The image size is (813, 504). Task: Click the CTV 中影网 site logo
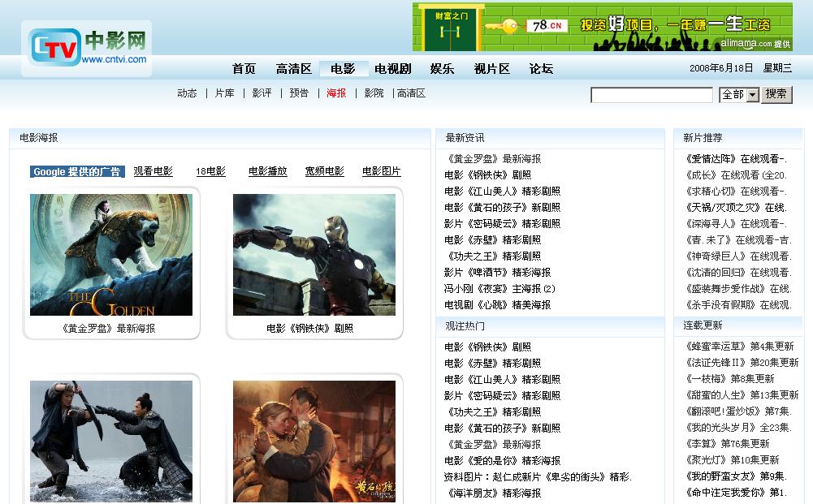(87, 48)
